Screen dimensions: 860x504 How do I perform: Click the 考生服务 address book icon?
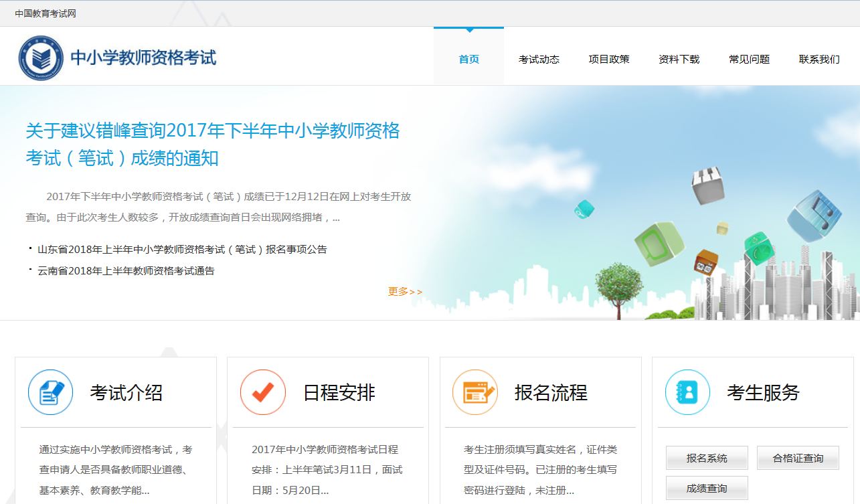click(x=687, y=392)
